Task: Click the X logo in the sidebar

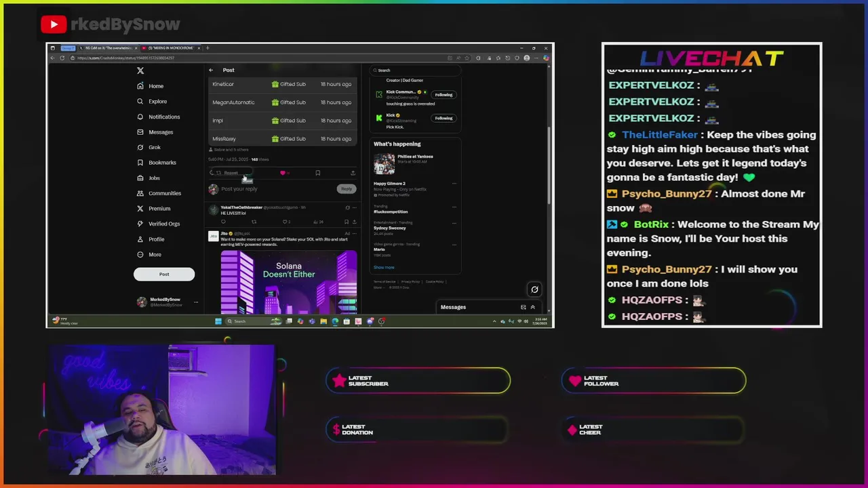Action: (140, 70)
